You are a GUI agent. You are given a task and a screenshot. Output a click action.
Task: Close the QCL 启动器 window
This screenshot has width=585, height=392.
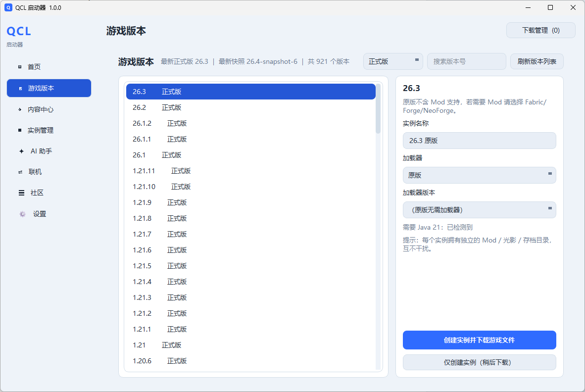point(573,7)
